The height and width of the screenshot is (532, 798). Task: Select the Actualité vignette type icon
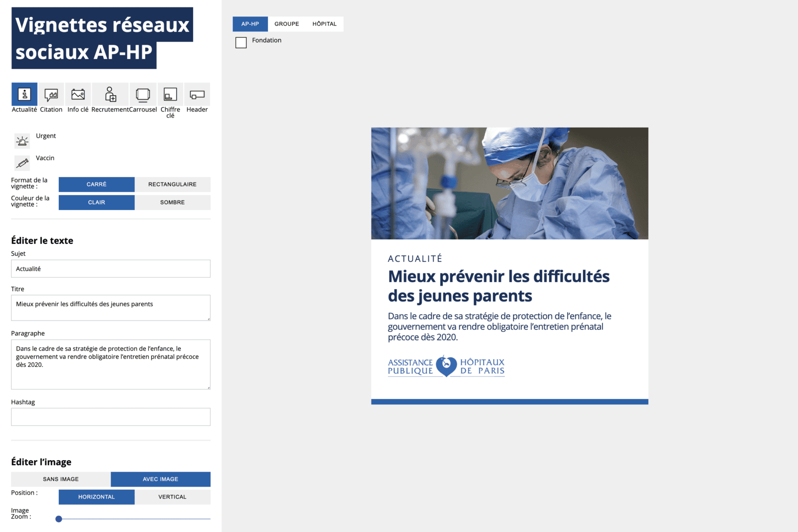24,94
